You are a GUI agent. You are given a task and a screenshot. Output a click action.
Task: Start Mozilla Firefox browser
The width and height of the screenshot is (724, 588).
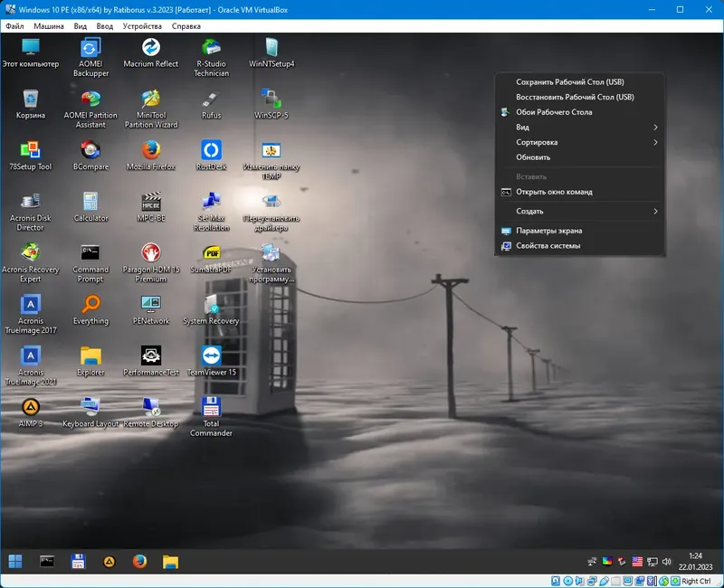click(150, 149)
